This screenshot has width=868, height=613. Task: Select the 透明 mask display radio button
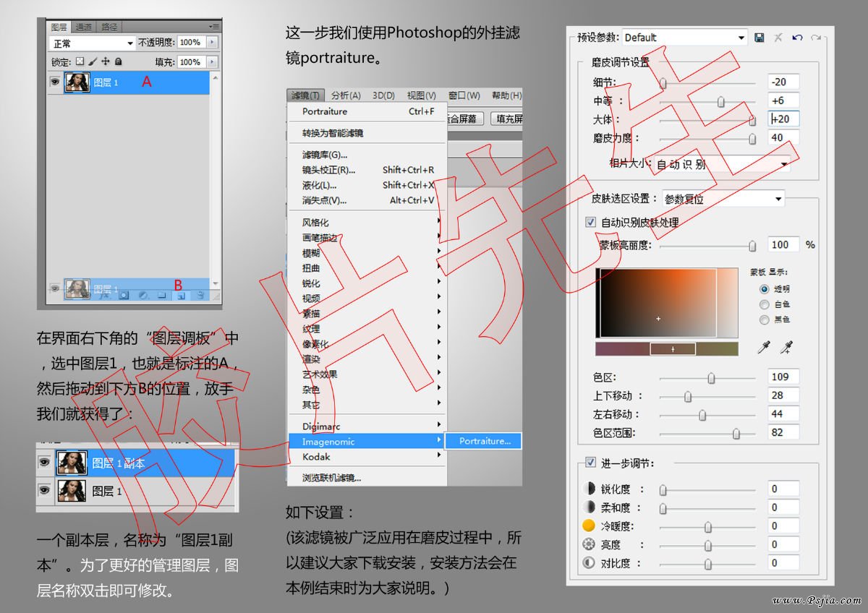tap(764, 288)
